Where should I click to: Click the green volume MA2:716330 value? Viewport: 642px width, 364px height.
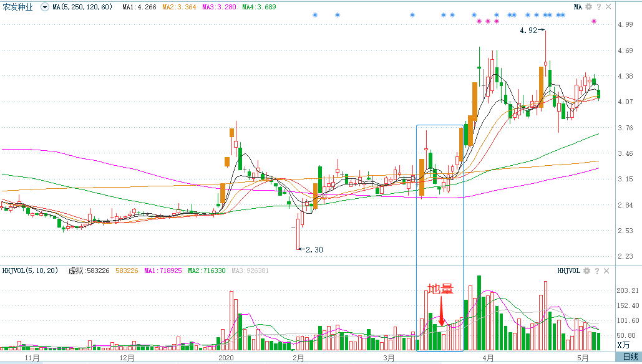click(207, 271)
